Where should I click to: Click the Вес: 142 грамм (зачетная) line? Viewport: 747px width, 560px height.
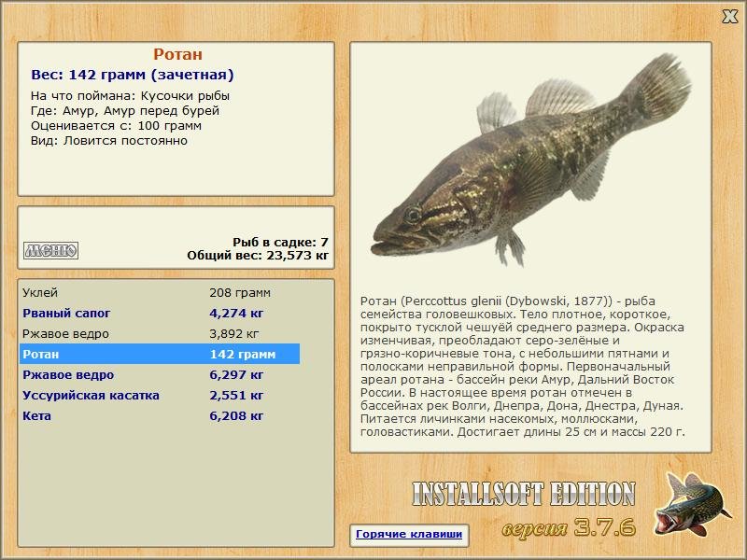click(133, 75)
